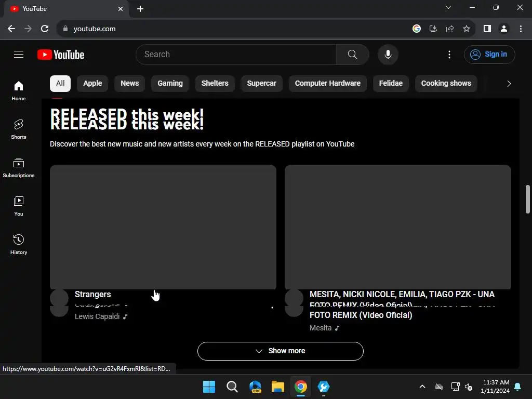The height and width of the screenshot is (399, 532).
Task: Click Chrome icon in taskbar
Action: point(301,387)
